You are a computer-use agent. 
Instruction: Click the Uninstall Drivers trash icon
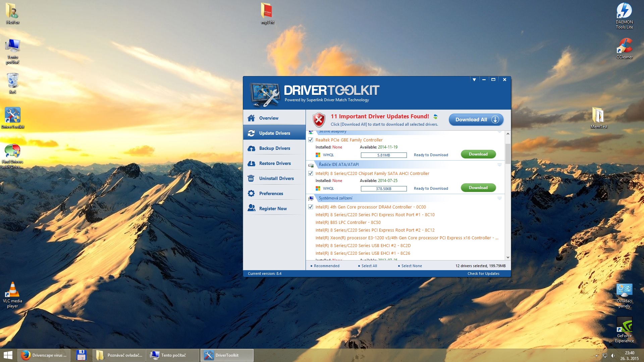coord(251,179)
